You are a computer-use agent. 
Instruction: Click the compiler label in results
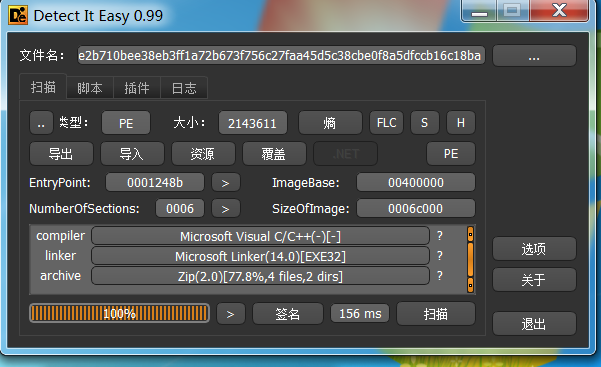coord(60,236)
